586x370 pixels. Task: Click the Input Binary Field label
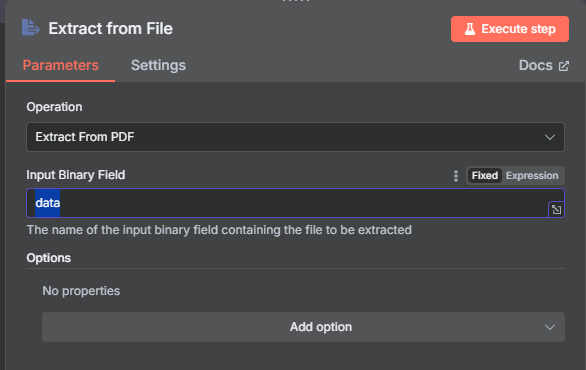pos(76,175)
